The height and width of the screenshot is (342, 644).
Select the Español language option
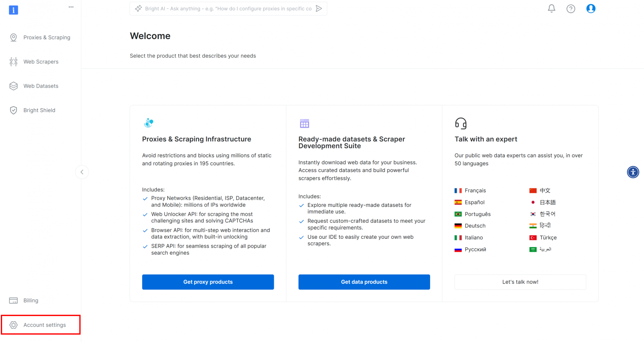click(474, 202)
